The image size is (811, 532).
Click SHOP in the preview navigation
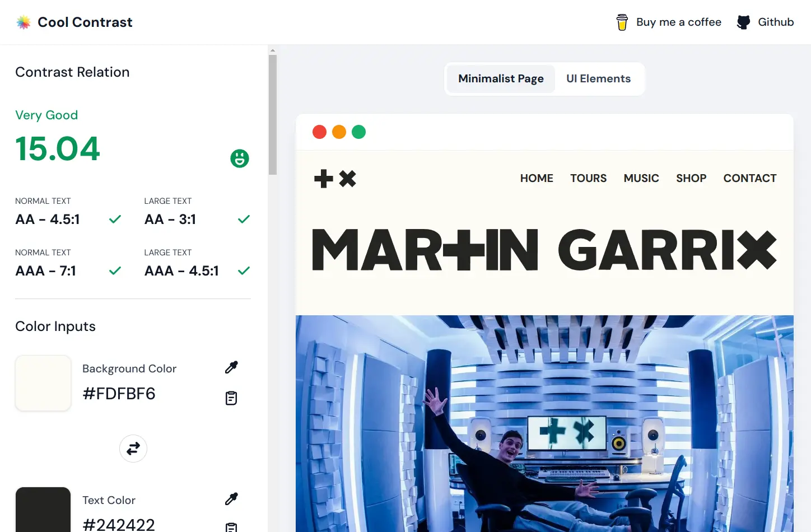691,178
